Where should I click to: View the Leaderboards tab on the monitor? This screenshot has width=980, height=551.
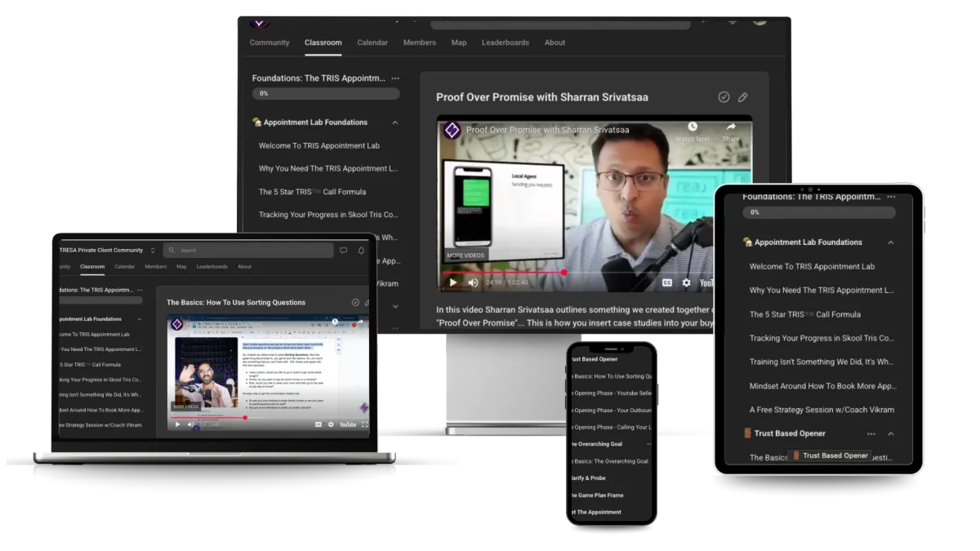(506, 42)
